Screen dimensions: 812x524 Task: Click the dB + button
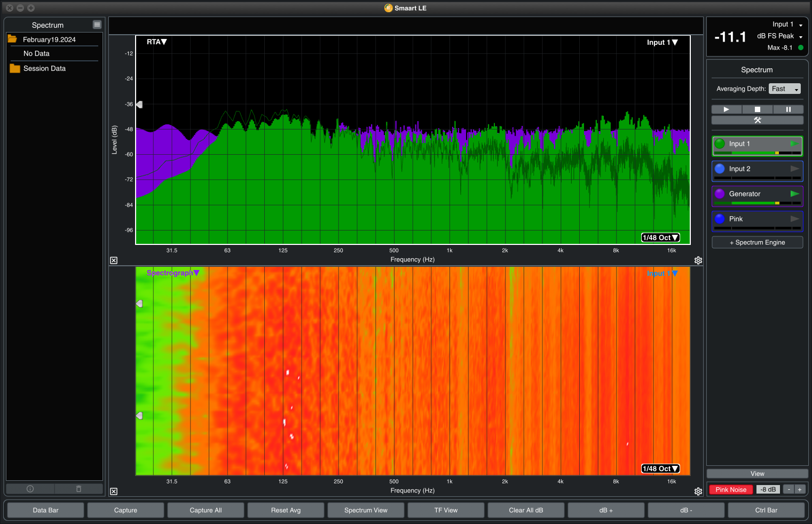click(606, 510)
